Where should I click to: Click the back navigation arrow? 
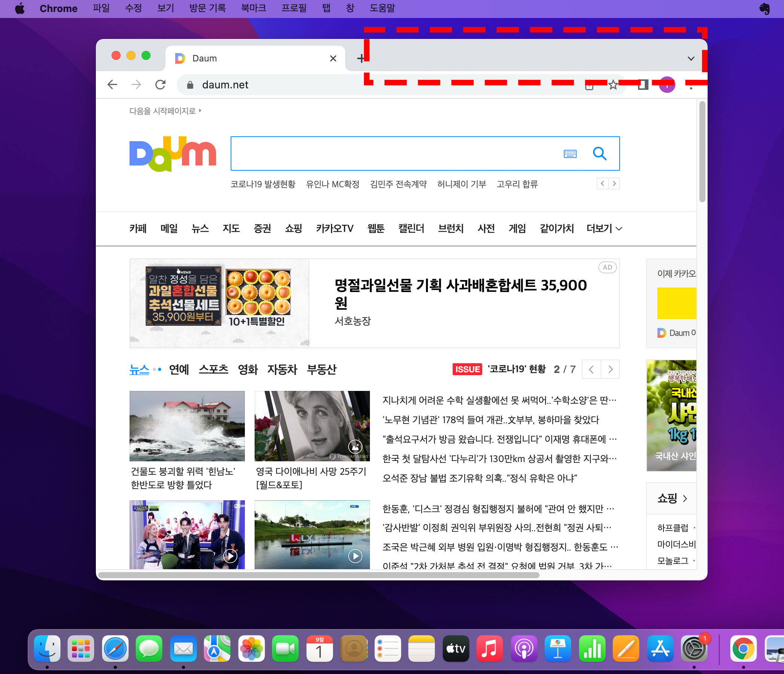point(112,84)
